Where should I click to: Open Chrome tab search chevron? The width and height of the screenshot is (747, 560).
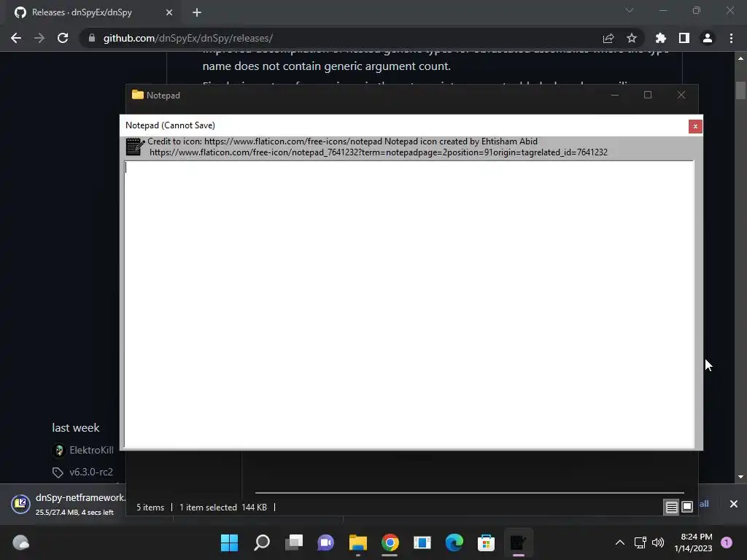point(630,10)
